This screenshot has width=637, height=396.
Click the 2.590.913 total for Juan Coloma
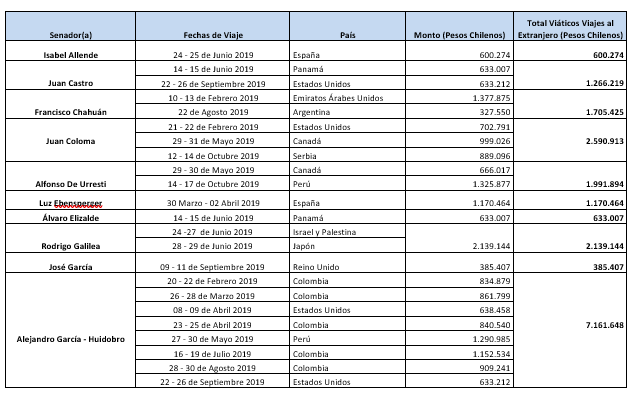coord(570,141)
